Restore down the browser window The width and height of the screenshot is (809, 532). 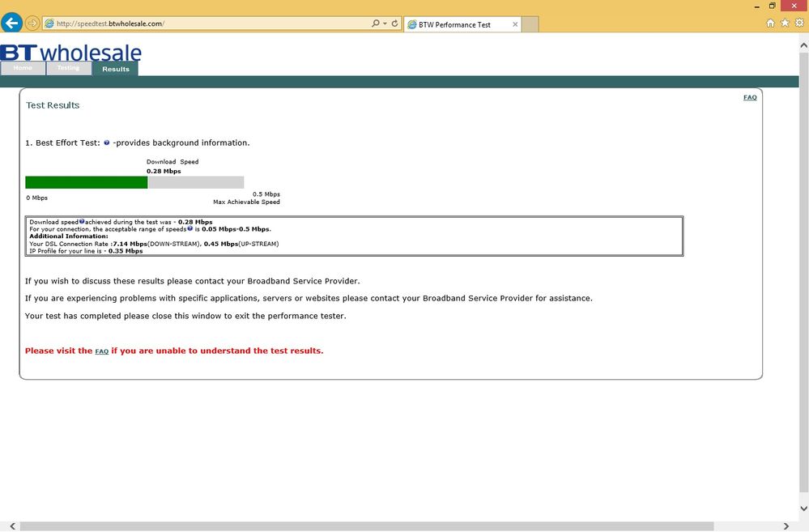pos(773,6)
